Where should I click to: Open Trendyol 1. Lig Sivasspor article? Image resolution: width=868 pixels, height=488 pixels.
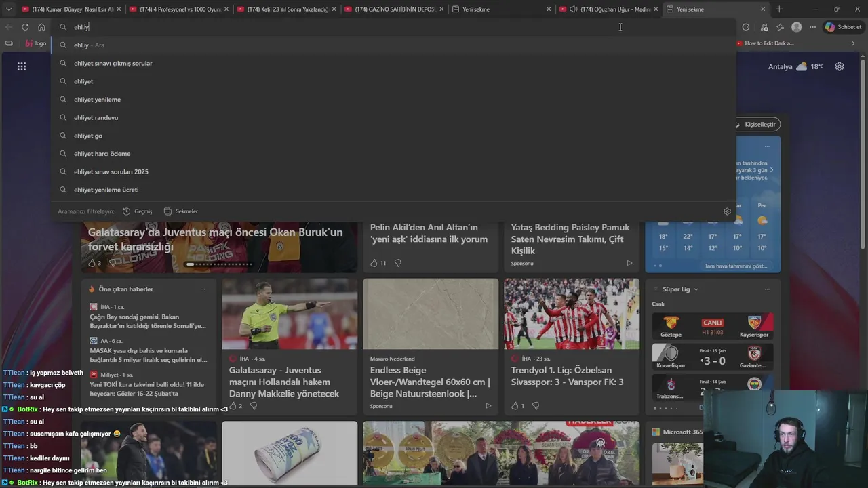[568, 376]
